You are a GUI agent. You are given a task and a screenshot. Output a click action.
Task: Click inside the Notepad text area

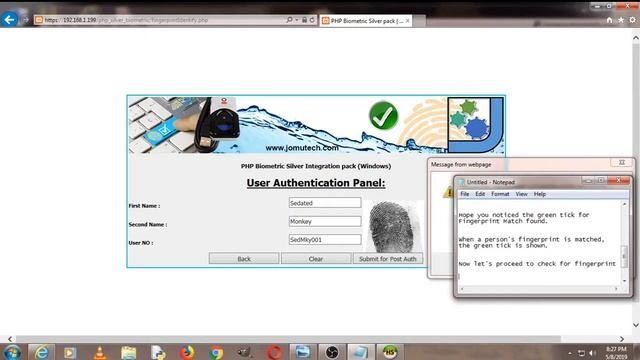538,243
